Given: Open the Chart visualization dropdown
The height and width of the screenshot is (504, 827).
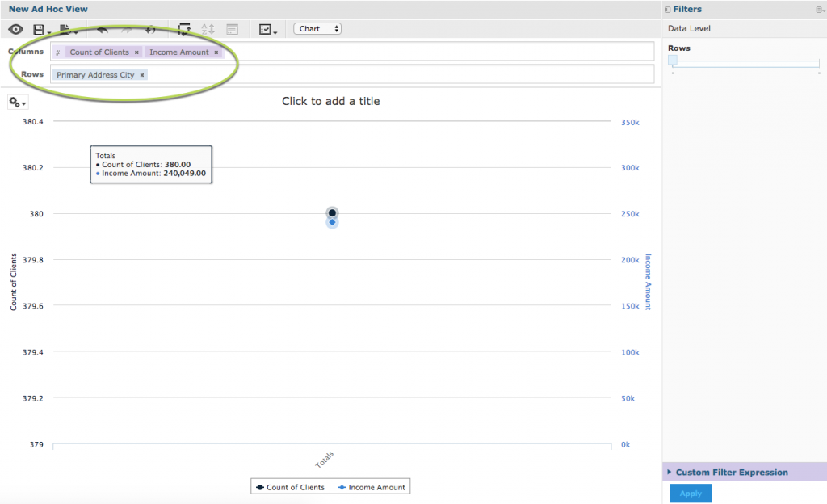Looking at the screenshot, I should [x=317, y=28].
